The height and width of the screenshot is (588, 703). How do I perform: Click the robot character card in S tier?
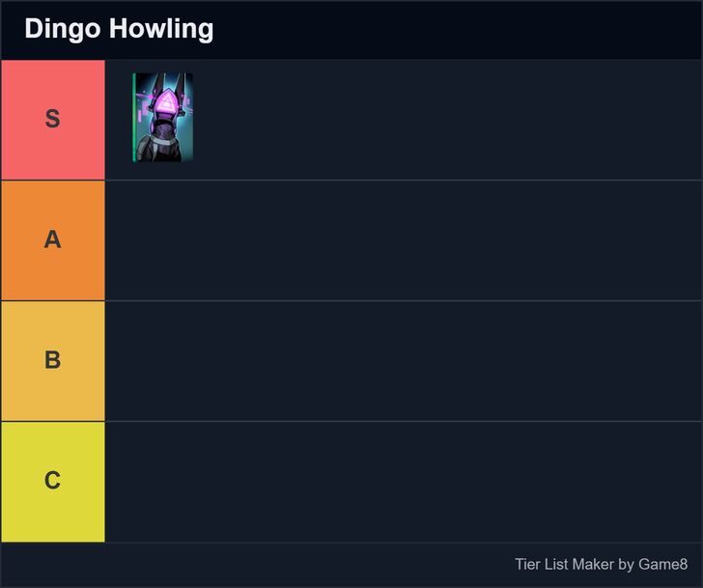click(163, 117)
